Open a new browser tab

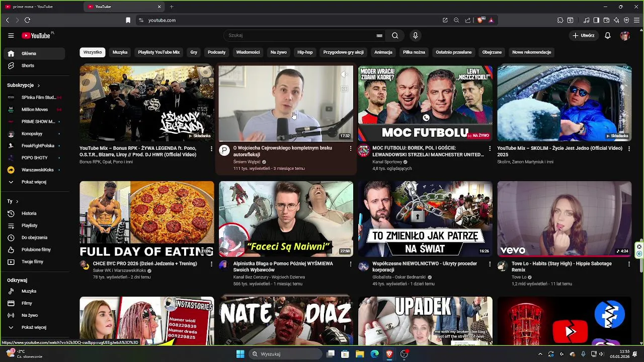tap(172, 7)
